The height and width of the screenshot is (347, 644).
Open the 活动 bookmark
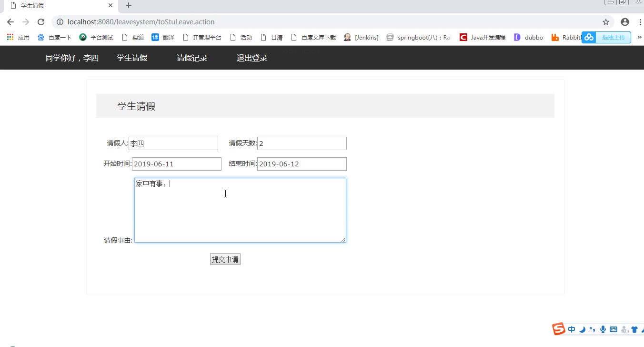(x=241, y=37)
